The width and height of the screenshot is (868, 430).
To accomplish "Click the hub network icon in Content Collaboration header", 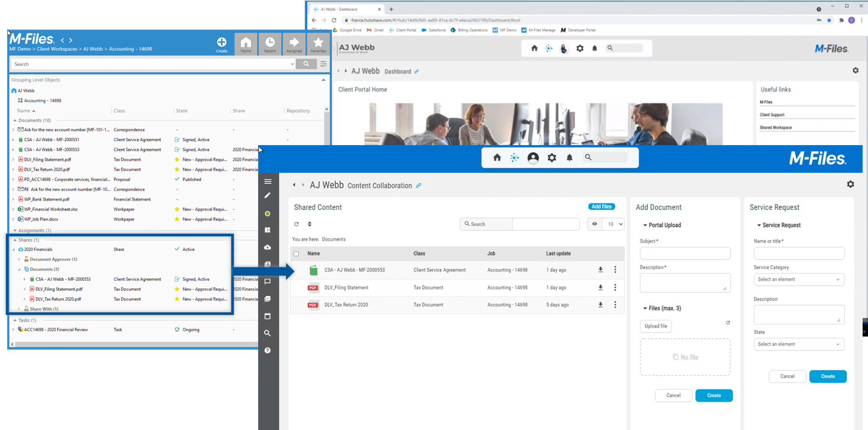I will coord(514,157).
